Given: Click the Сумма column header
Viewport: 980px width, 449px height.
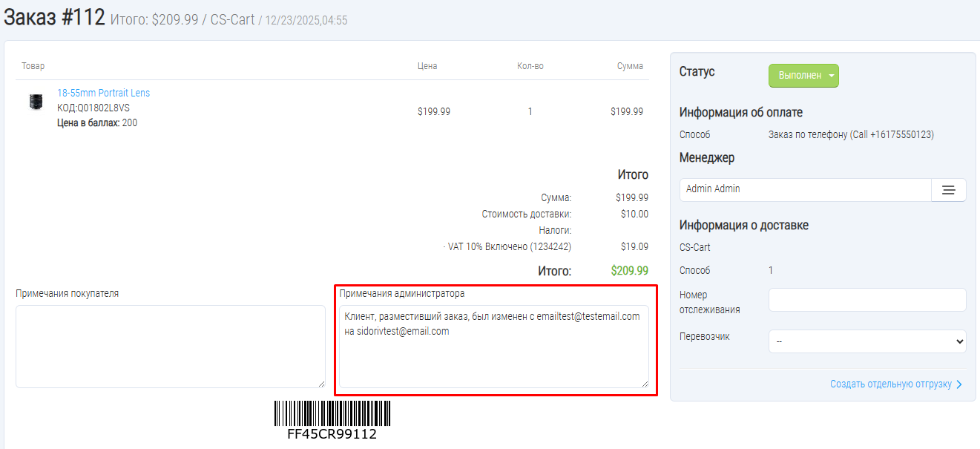Looking at the screenshot, I should point(630,66).
